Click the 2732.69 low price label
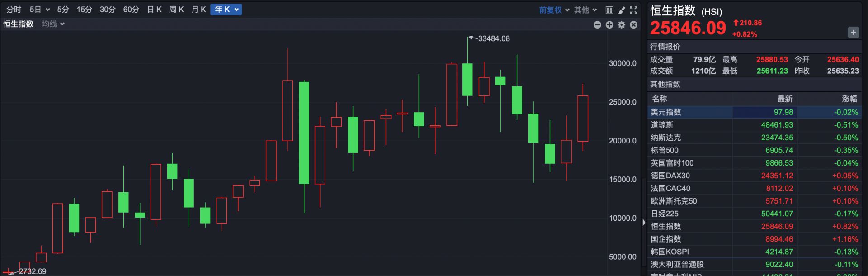 point(33,271)
